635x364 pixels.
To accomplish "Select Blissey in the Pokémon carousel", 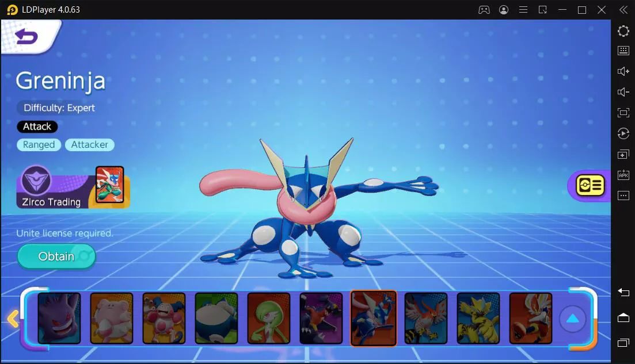I will pyautogui.click(x=111, y=319).
